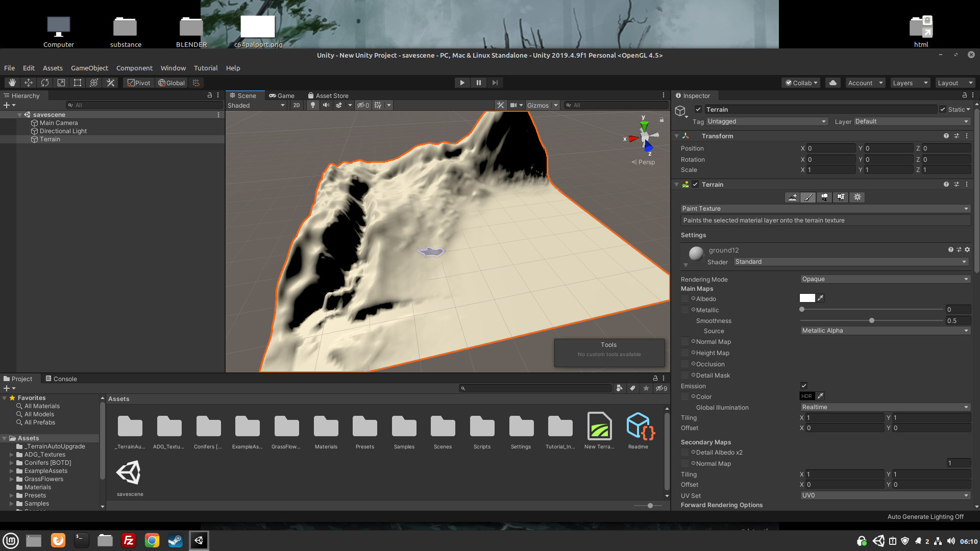Select the Rect tool
This screenshot has height=551, width=980.
click(78, 83)
